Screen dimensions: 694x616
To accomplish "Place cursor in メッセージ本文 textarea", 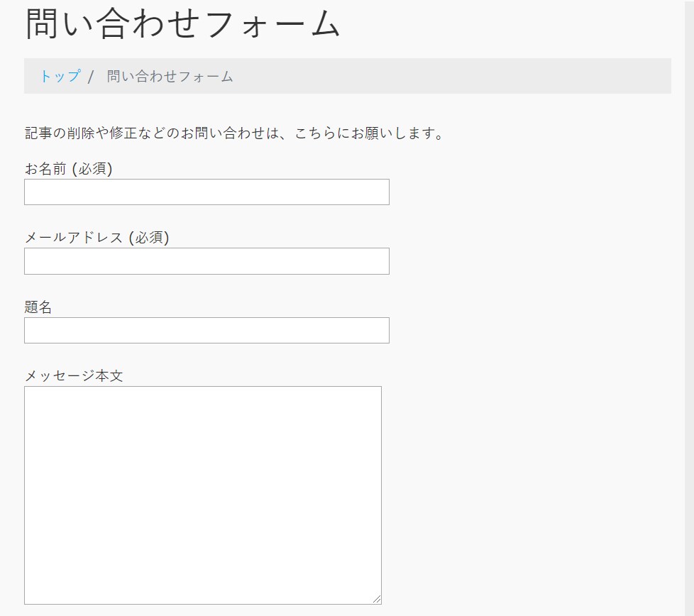I will (x=203, y=495).
